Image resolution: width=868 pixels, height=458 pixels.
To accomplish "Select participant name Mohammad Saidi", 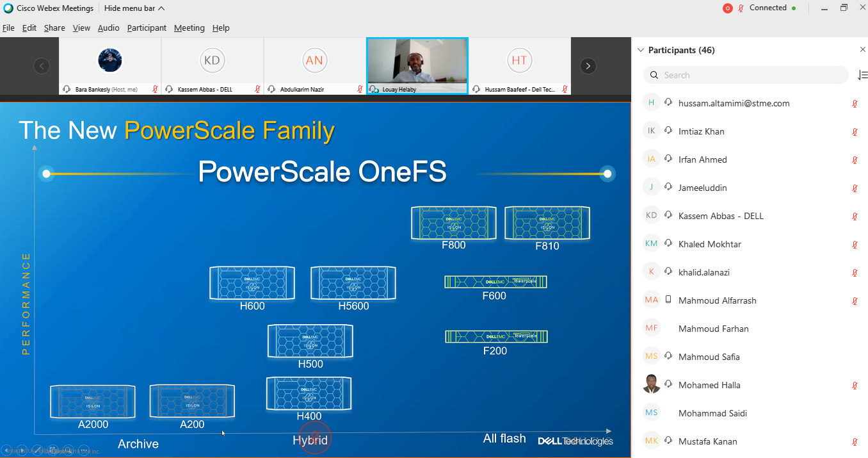I will click(x=712, y=413).
